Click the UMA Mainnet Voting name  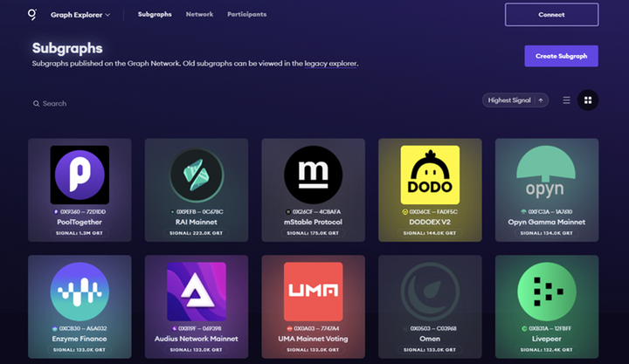coord(314,339)
